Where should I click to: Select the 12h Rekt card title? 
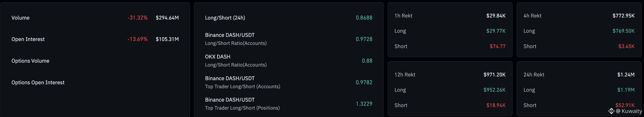coord(405,75)
